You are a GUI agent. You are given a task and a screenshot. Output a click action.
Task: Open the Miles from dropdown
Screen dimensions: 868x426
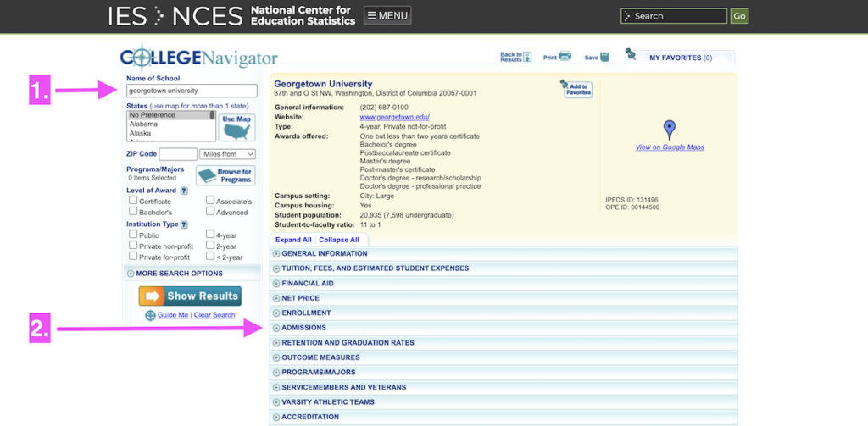[x=227, y=154]
